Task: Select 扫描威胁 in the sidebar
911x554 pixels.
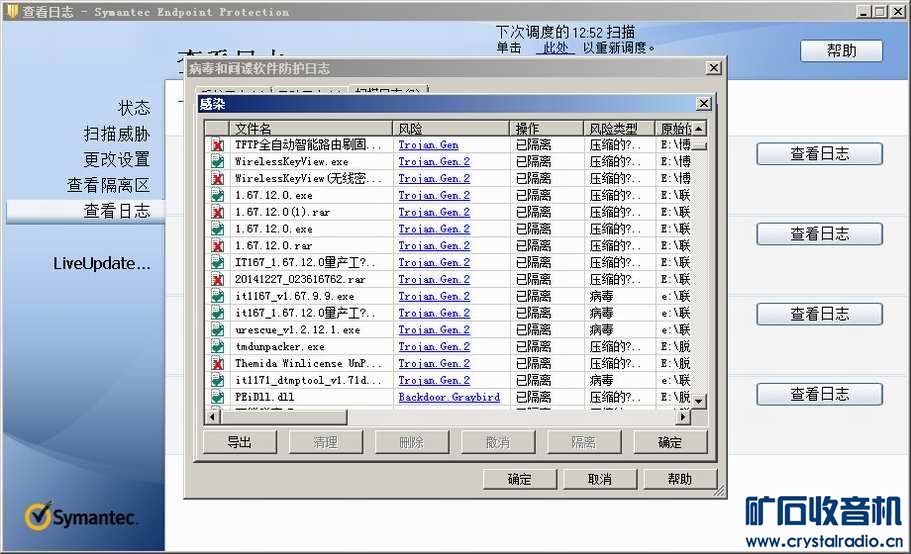Action: tap(117, 134)
